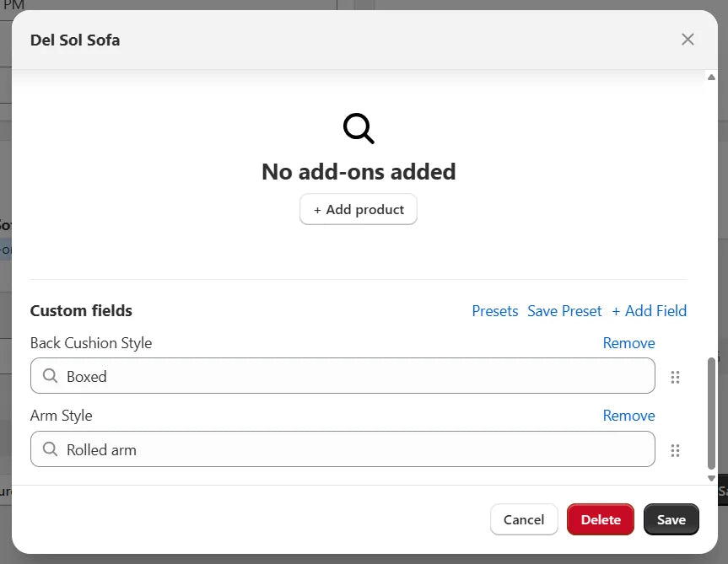Click the Custom fields heading
The height and width of the screenshot is (564, 728).
[81, 311]
